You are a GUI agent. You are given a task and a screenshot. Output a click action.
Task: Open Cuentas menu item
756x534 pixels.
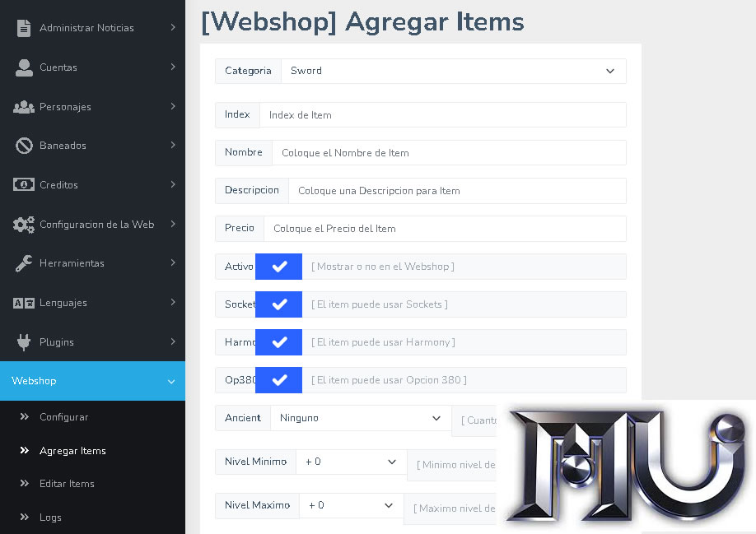pos(92,67)
